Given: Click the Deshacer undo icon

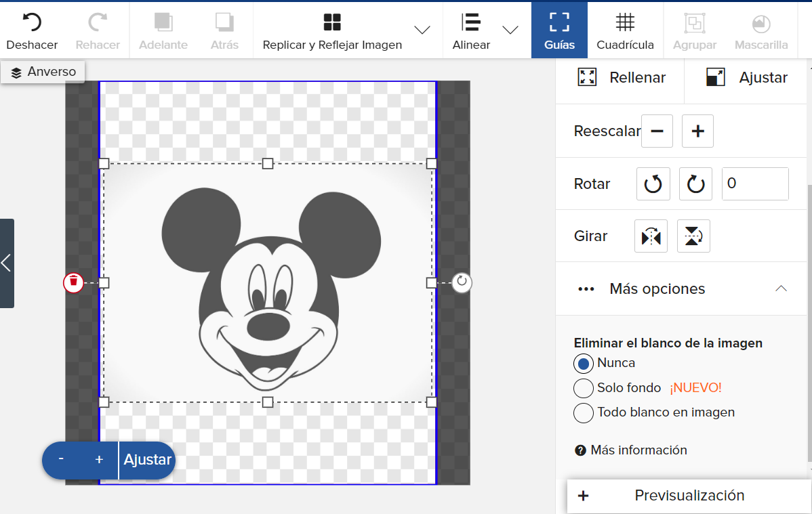Looking at the screenshot, I should pyautogui.click(x=32, y=23).
